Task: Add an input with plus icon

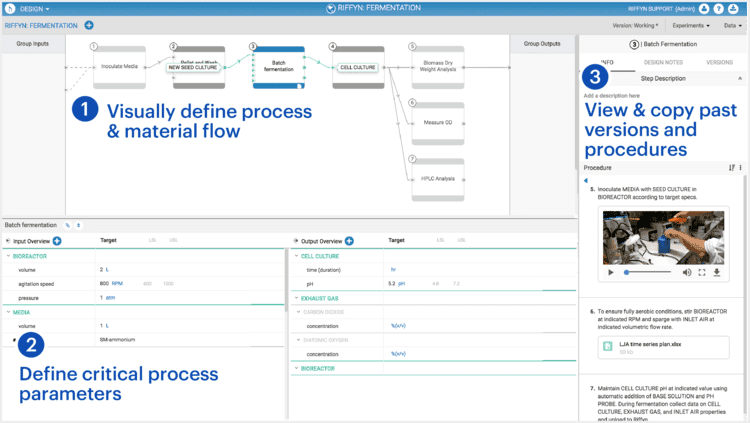Action: pyautogui.click(x=57, y=241)
